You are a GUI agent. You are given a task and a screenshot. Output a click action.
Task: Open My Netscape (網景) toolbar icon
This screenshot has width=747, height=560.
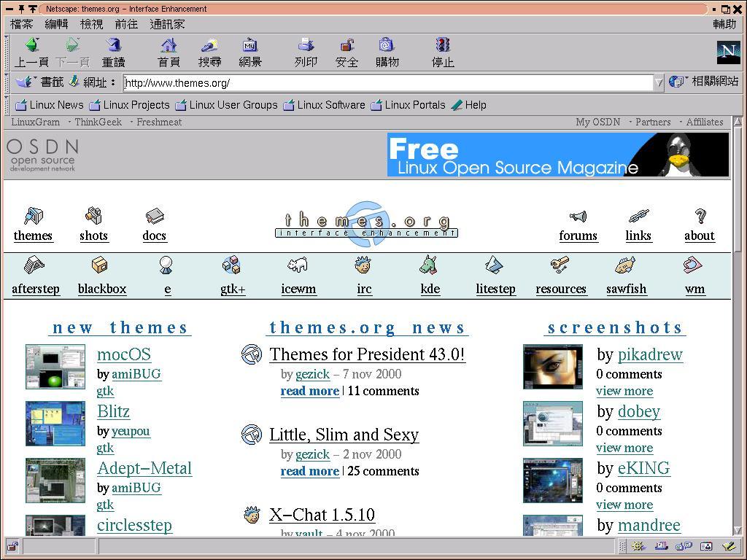[249, 44]
